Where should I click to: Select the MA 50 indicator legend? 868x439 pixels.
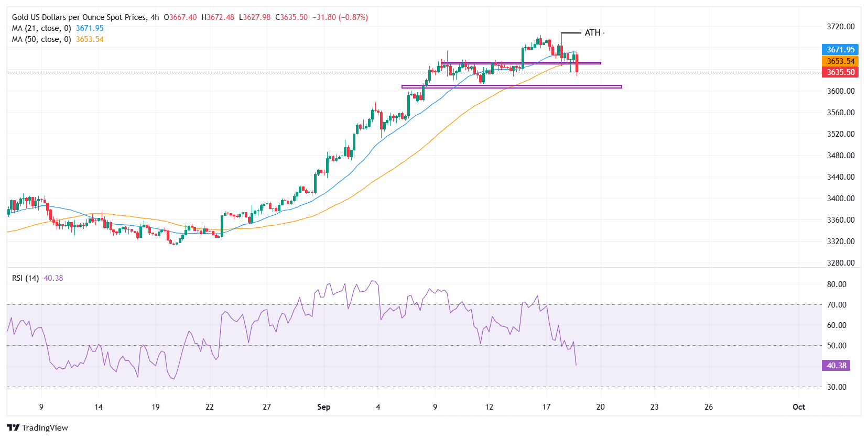coord(58,39)
